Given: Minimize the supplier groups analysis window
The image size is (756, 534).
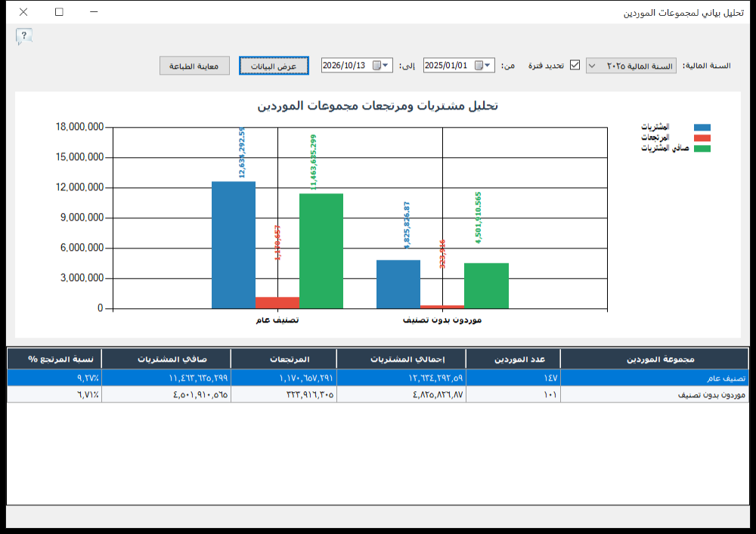Looking at the screenshot, I should pos(94,11).
